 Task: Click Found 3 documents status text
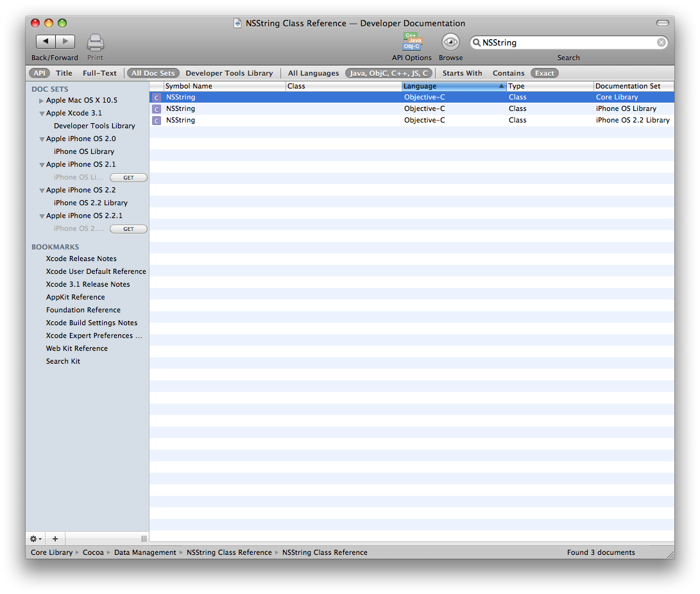click(601, 552)
